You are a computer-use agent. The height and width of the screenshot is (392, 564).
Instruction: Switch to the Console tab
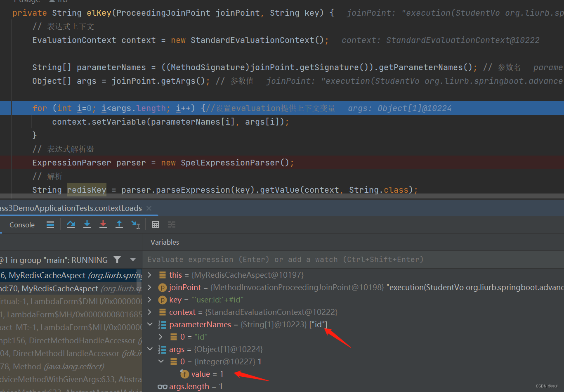21,224
